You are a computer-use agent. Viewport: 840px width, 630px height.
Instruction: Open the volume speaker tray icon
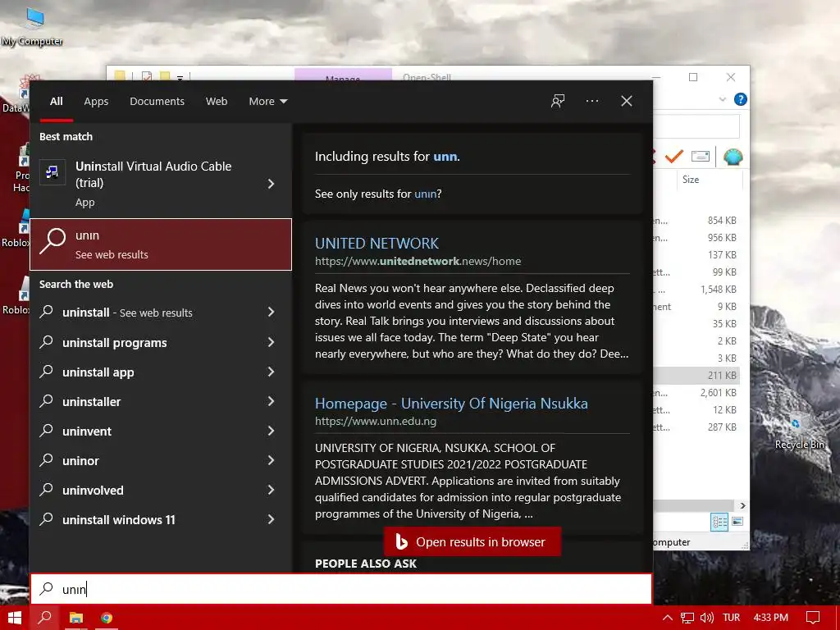pos(706,618)
